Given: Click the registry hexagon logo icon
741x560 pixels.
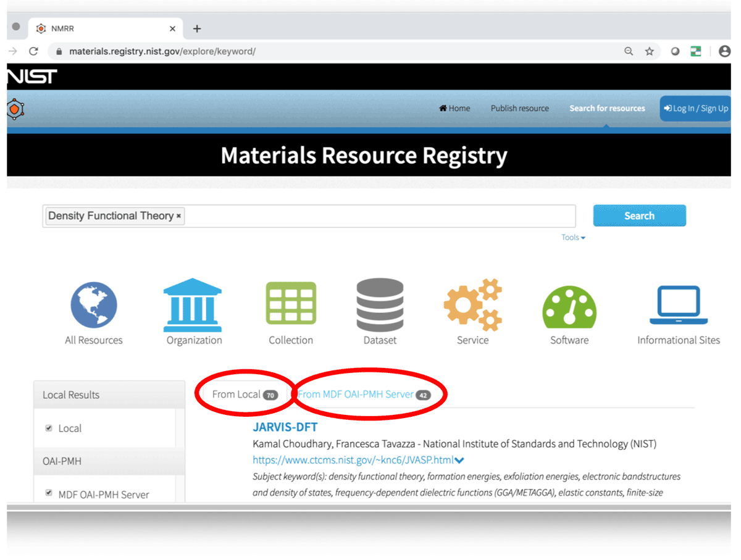Looking at the screenshot, I should click(x=15, y=109).
